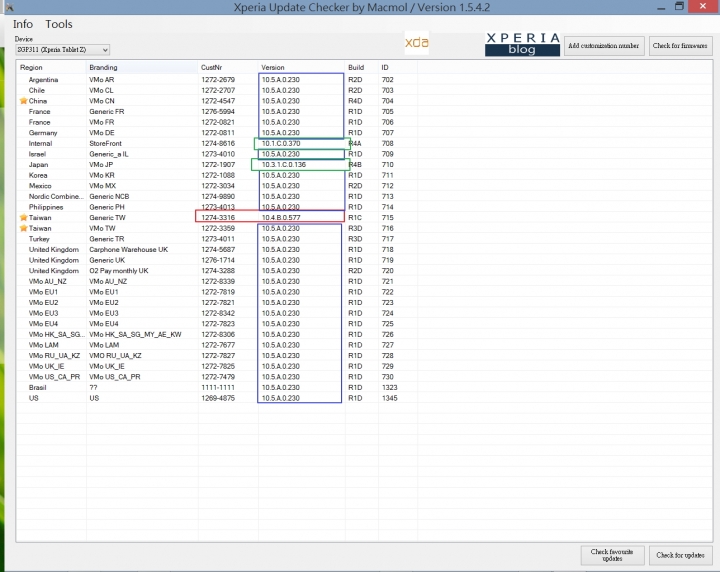The width and height of the screenshot is (720, 572).
Task: Select VMo HK_SA_SG_MY_AE_KW branding
Action: point(135,334)
